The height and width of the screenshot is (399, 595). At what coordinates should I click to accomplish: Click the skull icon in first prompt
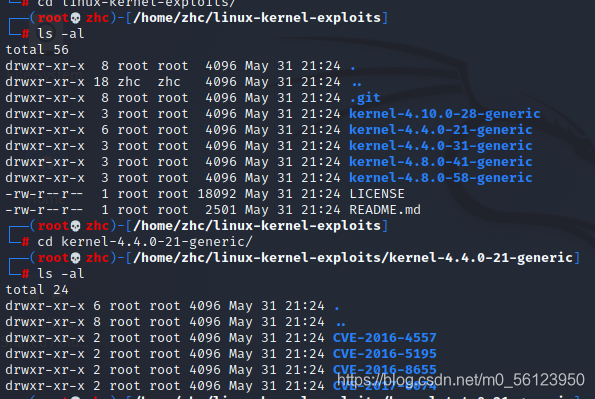pyautogui.click(x=76, y=18)
